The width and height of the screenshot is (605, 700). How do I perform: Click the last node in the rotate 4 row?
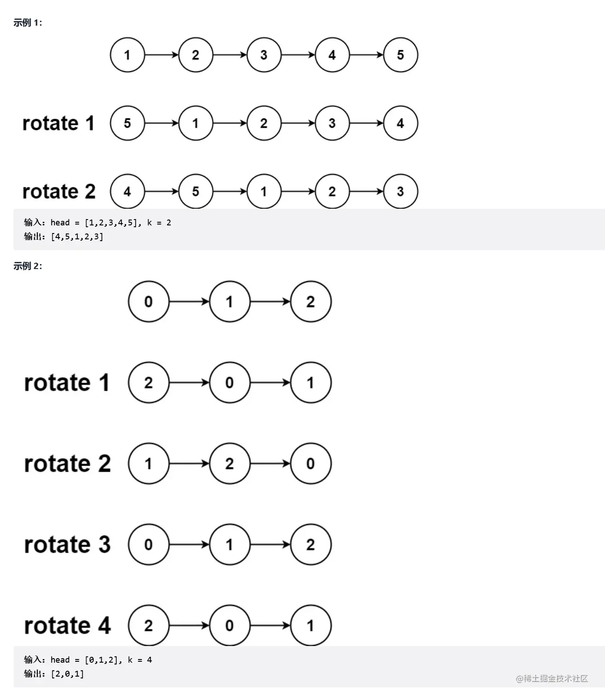pos(311,625)
